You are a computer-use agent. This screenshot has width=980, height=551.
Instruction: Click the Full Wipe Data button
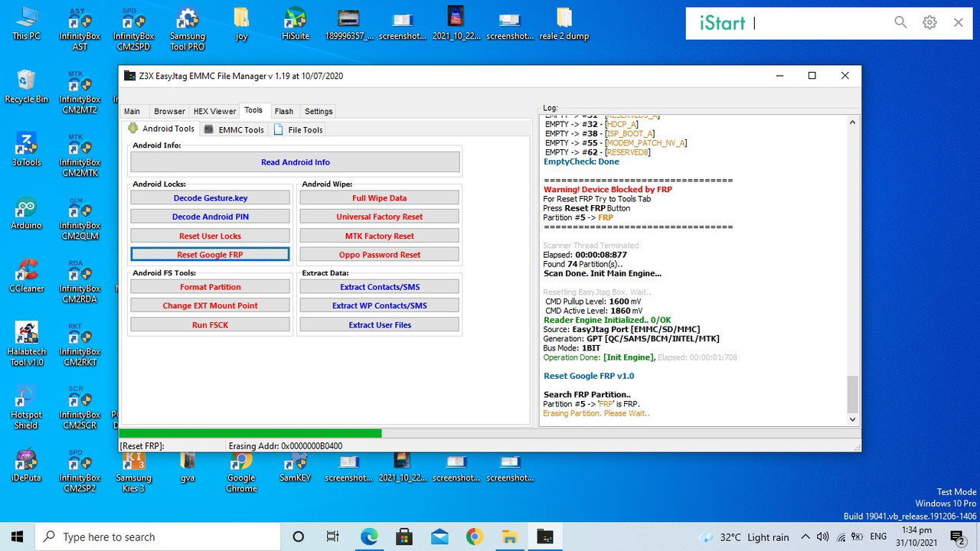tap(379, 198)
